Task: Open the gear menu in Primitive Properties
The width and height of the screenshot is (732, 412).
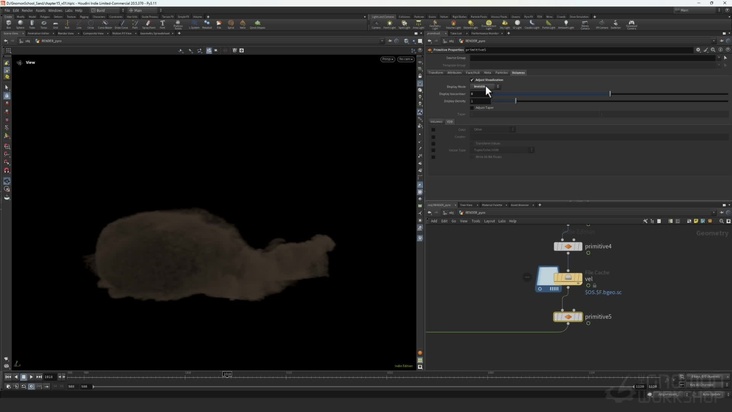Action: tap(698, 49)
